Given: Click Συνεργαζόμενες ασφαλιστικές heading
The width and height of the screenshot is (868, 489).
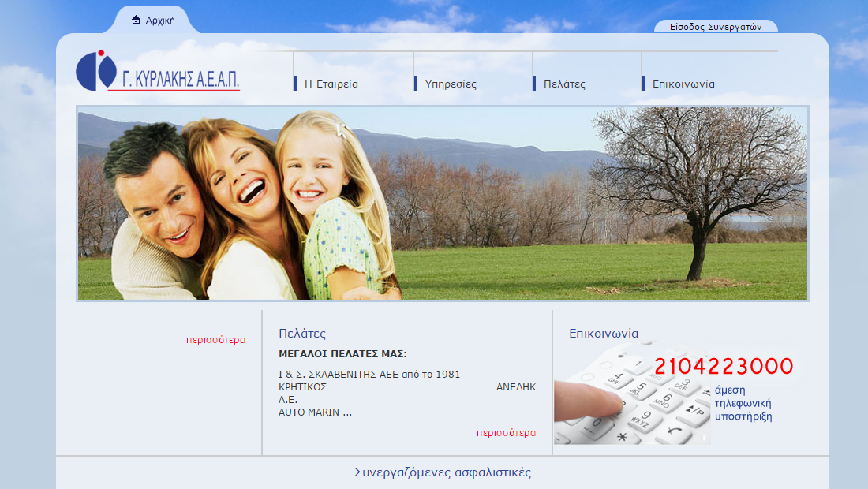Looking at the screenshot, I should pyautogui.click(x=443, y=472).
